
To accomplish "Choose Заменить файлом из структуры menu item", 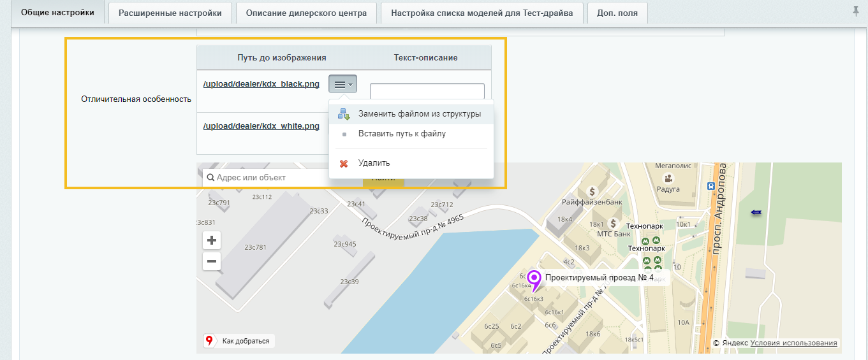I will coord(411,114).
